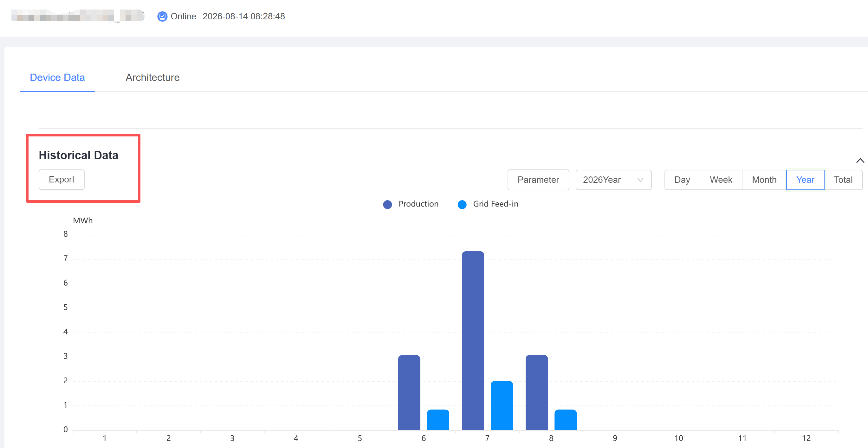The height and width of the screenshot is (448, 868).
Task: Toggle the Grid Feed-in legend series
Action: [x=488, y=204]
